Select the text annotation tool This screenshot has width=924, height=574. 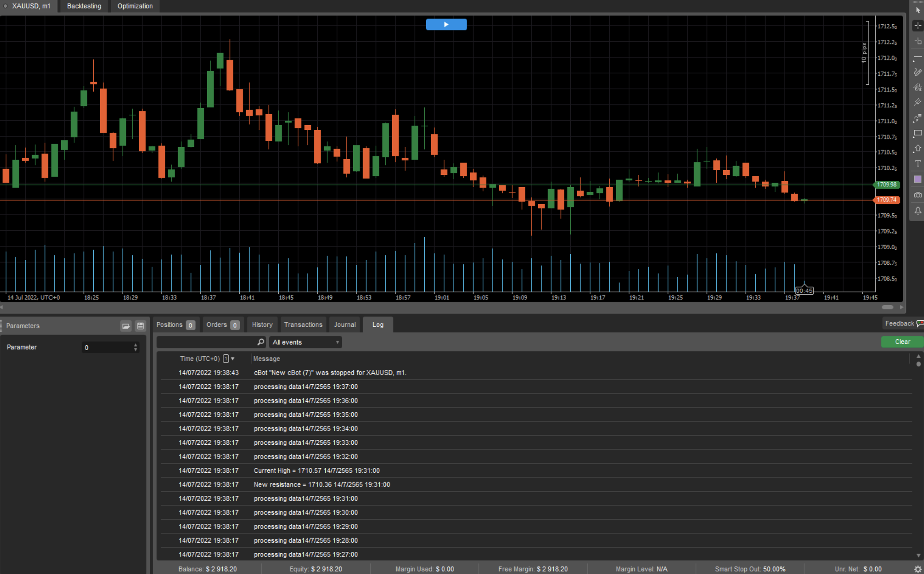point(918,164)
